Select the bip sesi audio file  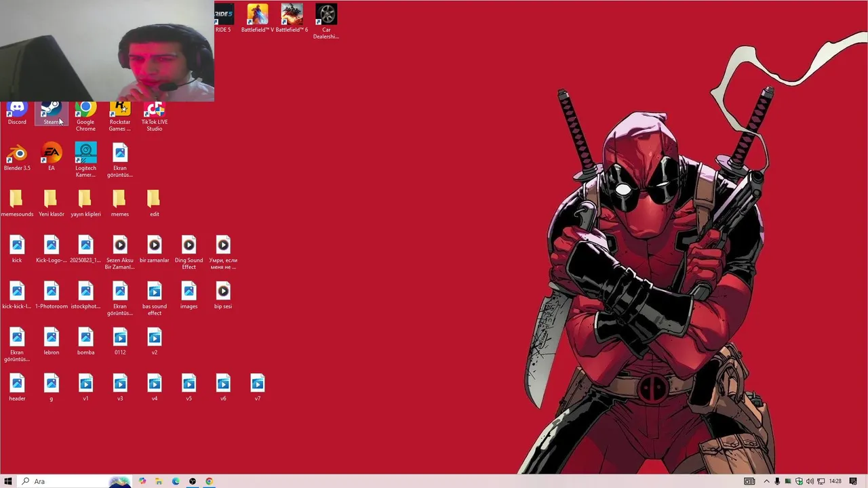click(223, 296)
